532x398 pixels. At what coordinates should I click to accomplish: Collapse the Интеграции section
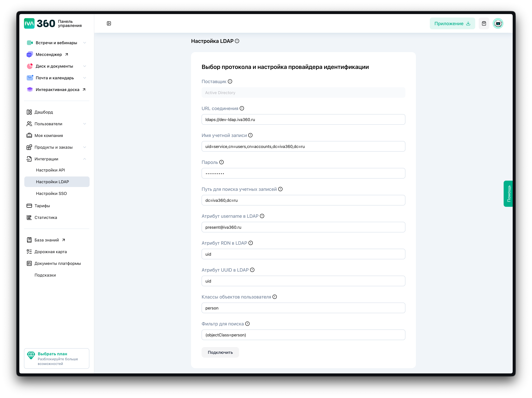click(x=84, y=159)
